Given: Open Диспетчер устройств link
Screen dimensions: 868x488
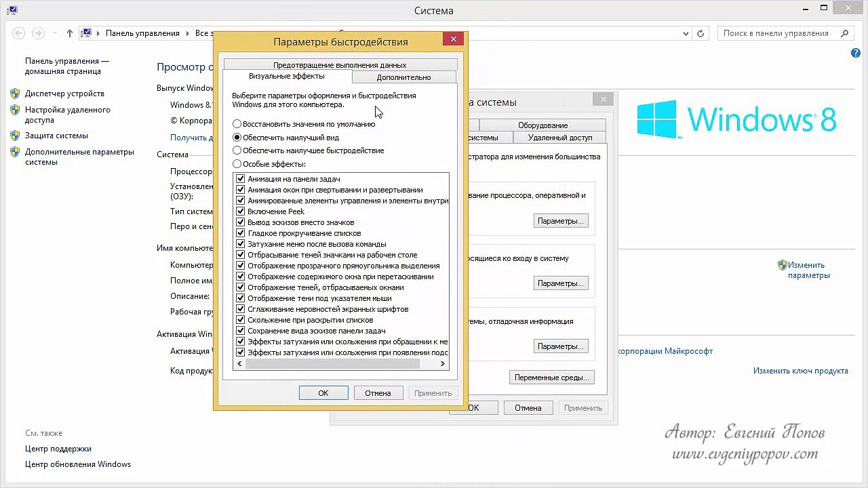Looking at the screenshot, I should tap(64, 94).
